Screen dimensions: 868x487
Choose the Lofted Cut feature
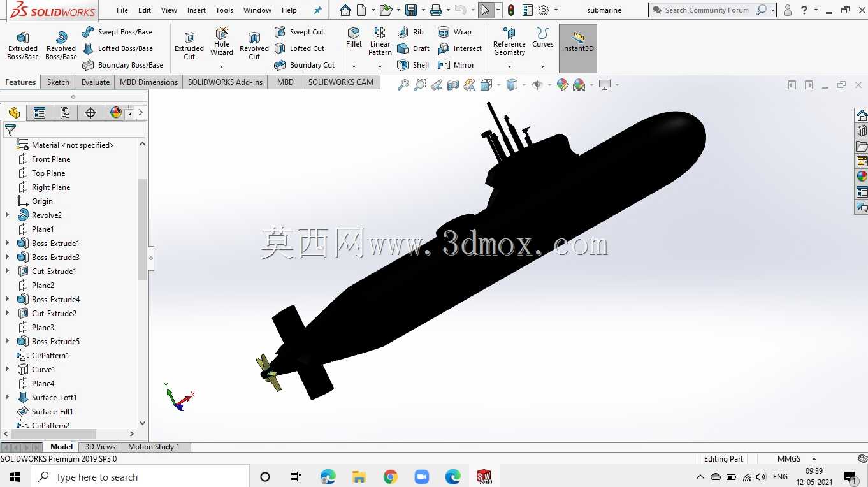299,48
